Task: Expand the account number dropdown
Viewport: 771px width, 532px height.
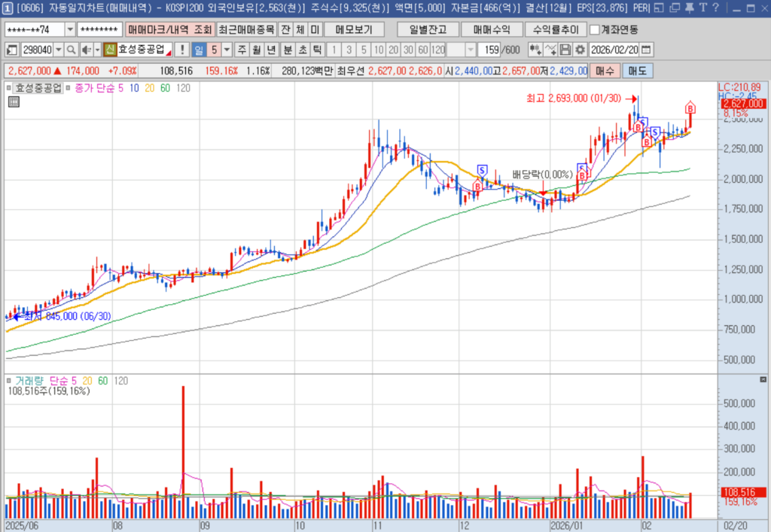Action: click(70, 29)
